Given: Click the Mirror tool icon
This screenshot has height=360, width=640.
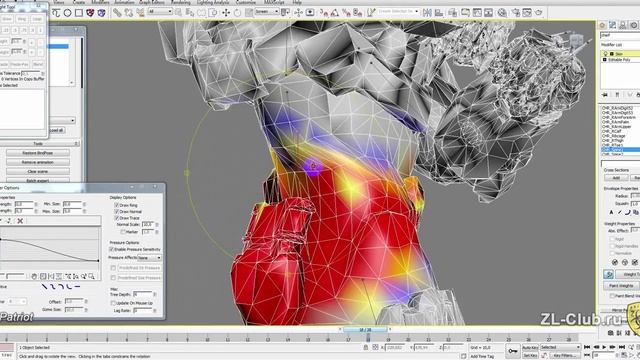Looking at the screenshot, I should (427, 13).
